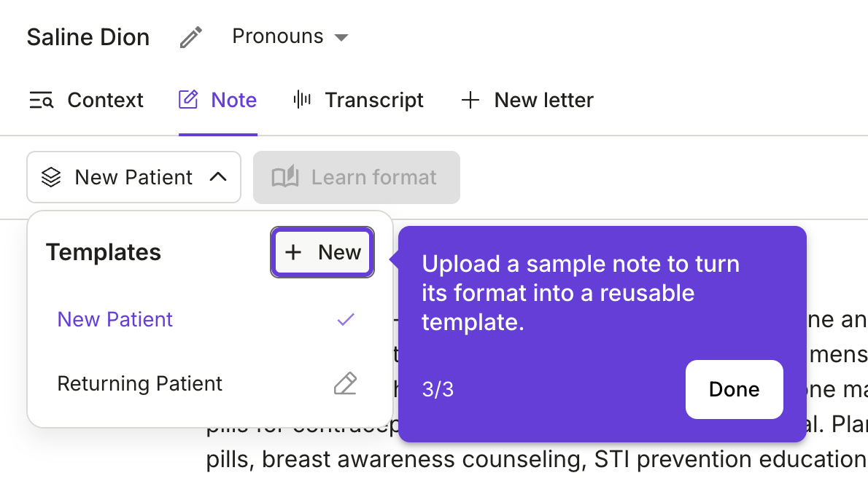Switch to the Transcript tab
This screenshot has width=868, height=497.
point(374,100)
